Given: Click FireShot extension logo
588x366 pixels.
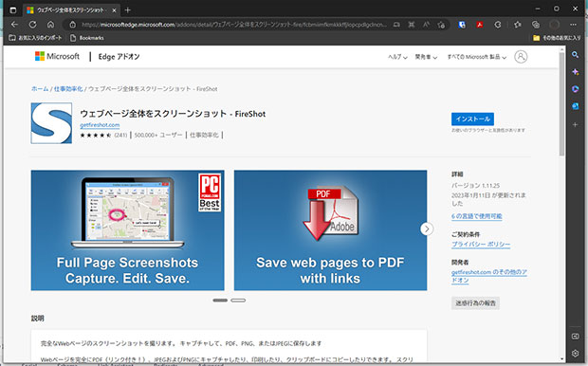Looking at the screenshot, I should 51,123.
